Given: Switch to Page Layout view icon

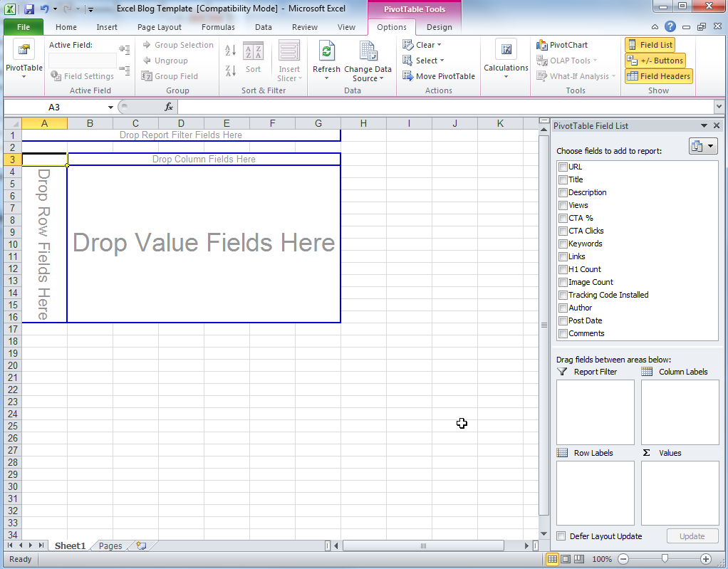Looking at the screenshot, I should click(x=566, y=559).
